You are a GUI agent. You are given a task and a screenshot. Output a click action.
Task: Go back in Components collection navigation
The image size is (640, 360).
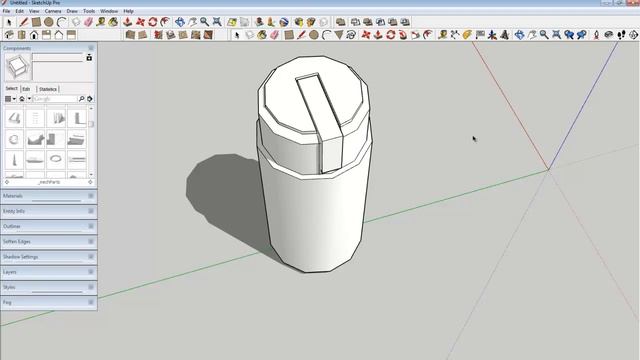pyautogui.click(x=7, y=182)
